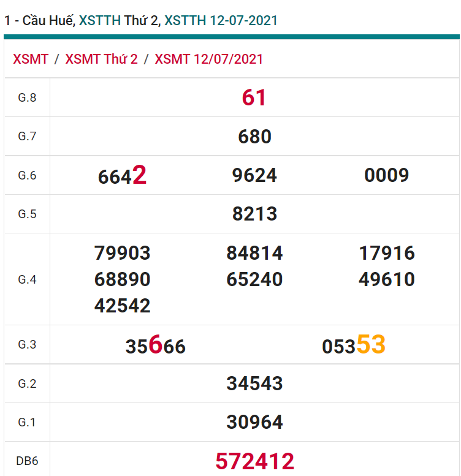Click the XSTTH 12-07-2021 title link

[221, 20]
